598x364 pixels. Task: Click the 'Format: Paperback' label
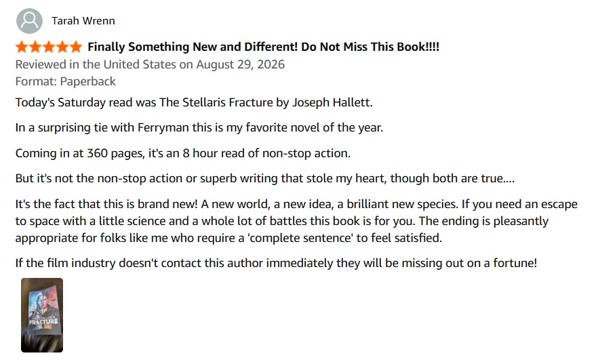click(x=65, y=81)
